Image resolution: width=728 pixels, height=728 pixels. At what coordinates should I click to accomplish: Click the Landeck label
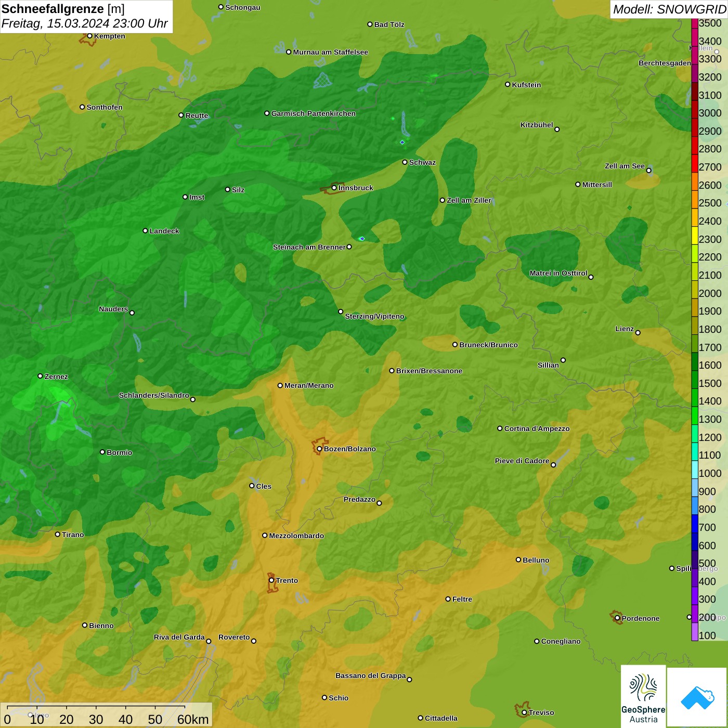pos(164,231)
